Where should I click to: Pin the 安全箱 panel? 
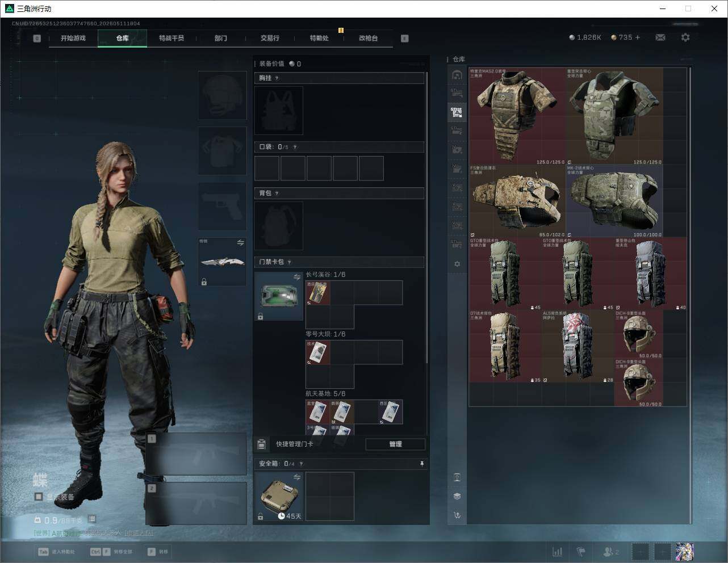coord(422,464)
